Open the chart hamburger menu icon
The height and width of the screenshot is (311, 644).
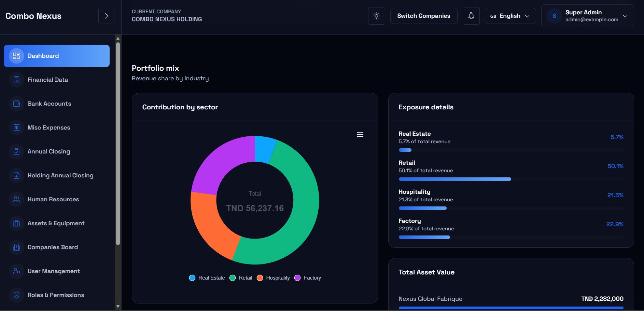tap(360, 135)
